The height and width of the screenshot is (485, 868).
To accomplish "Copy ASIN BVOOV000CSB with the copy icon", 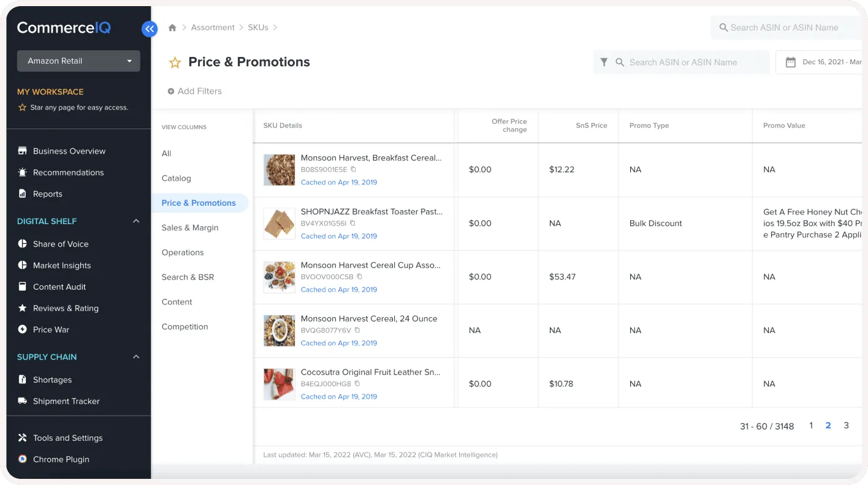I will pyautogui.click(x=360, y=277).
